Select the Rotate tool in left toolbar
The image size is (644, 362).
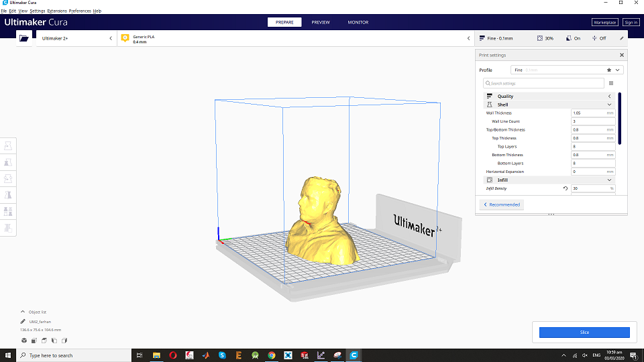point(8,178)
